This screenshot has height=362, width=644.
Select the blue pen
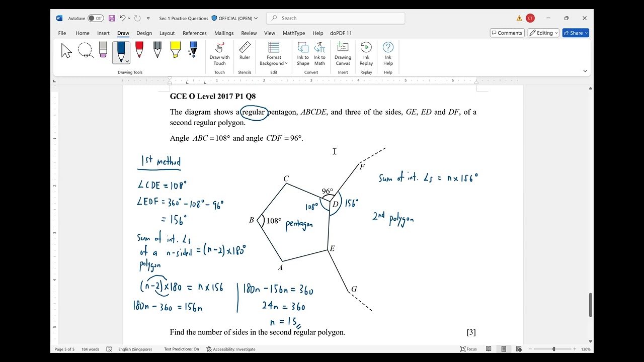tap(121, 52)
